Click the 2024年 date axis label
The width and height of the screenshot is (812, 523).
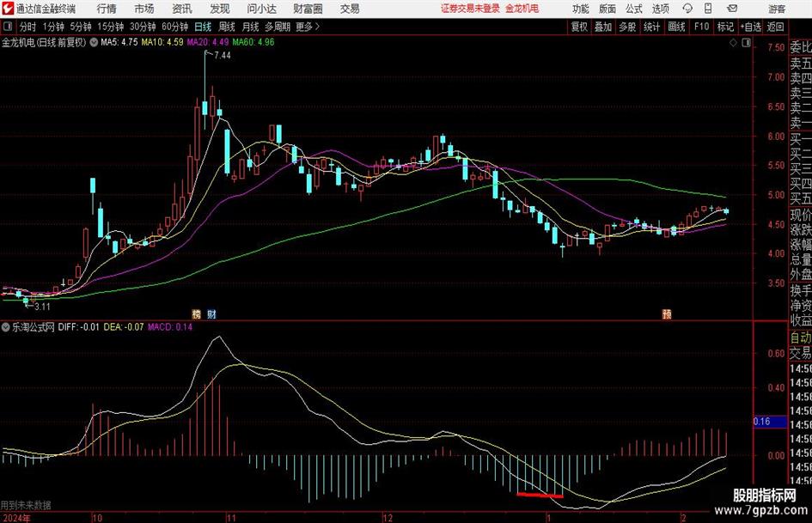[x=15, y=517]
